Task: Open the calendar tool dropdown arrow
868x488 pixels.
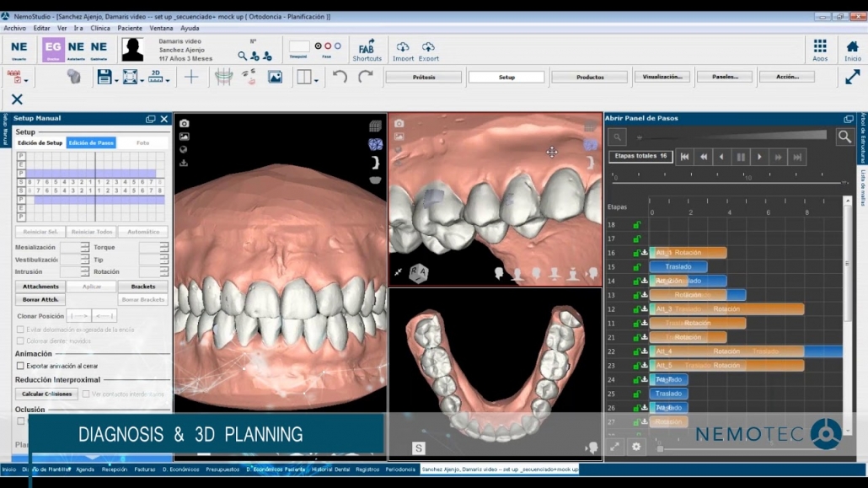Action: coord(26,80)
